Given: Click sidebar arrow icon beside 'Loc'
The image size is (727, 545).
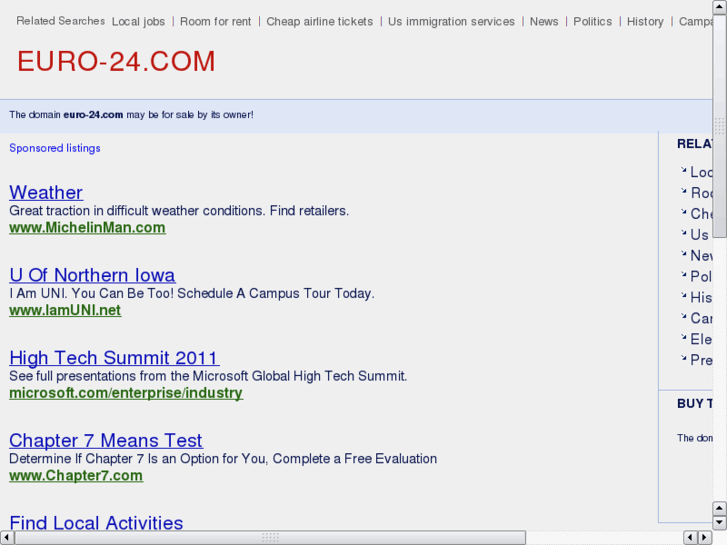Looking at the screenshot, I should tap(683, 170).
